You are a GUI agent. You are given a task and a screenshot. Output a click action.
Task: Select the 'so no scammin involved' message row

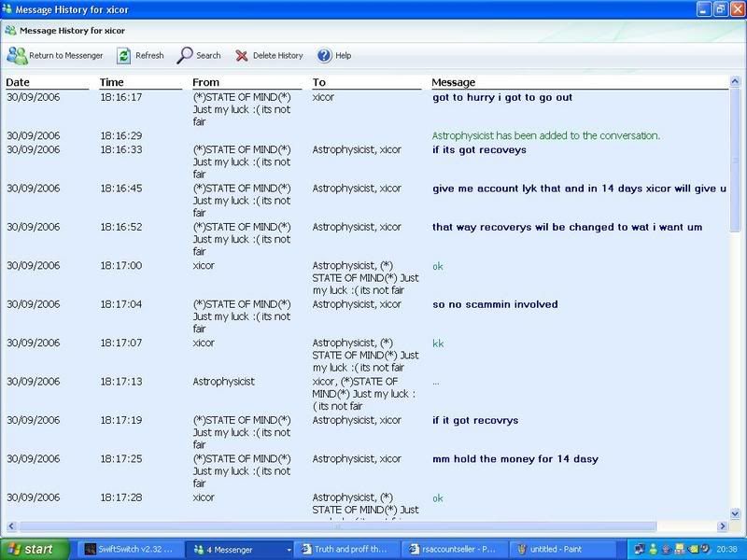pyautogui.click(x=495, y=304)
